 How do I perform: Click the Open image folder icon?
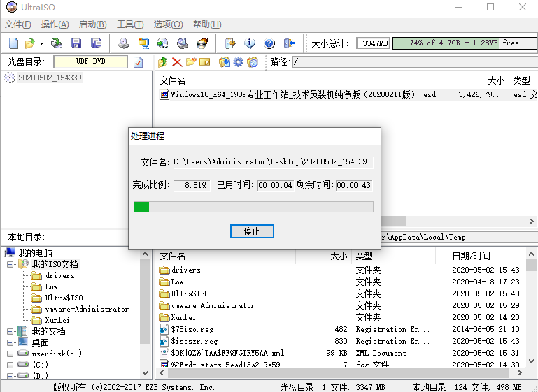pos(30,43)
